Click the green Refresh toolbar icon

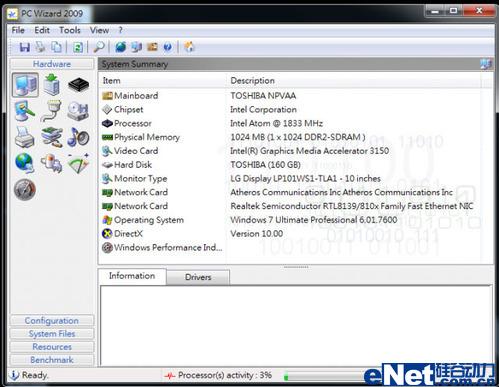[78, 47]
